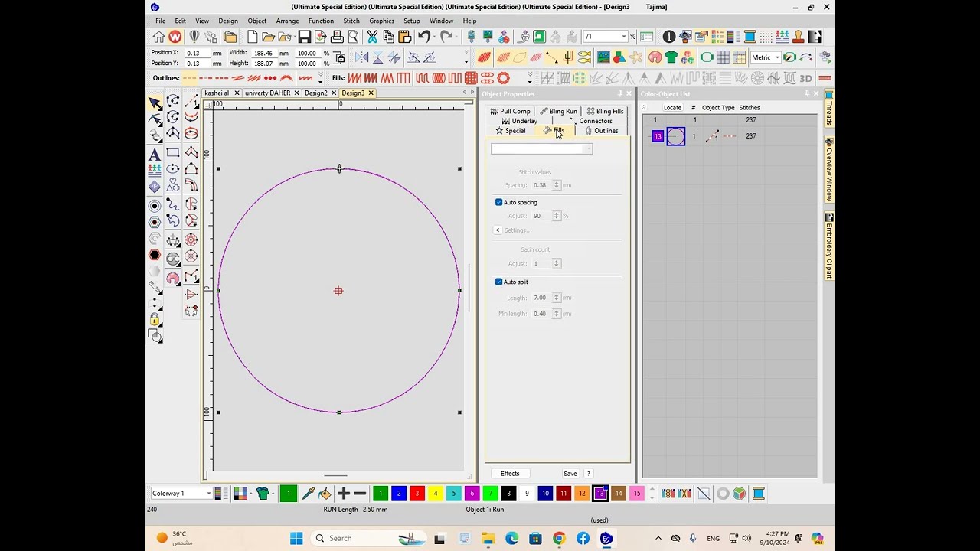
Task: Open Print Preview with the magnifier page icon
Action: coord(353,37)
